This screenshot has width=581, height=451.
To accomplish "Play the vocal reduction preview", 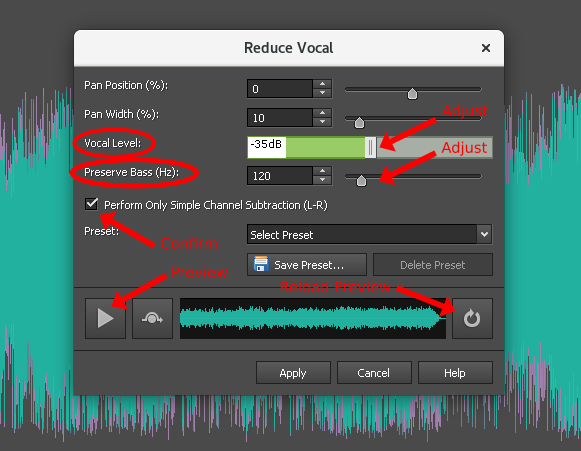I will [x=105, y=318].
